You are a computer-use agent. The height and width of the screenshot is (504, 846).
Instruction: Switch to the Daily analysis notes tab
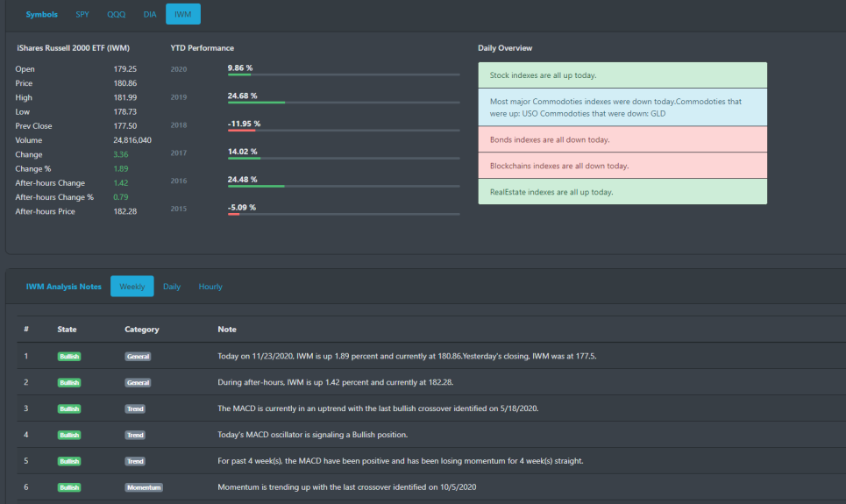[x=172, y=287]
